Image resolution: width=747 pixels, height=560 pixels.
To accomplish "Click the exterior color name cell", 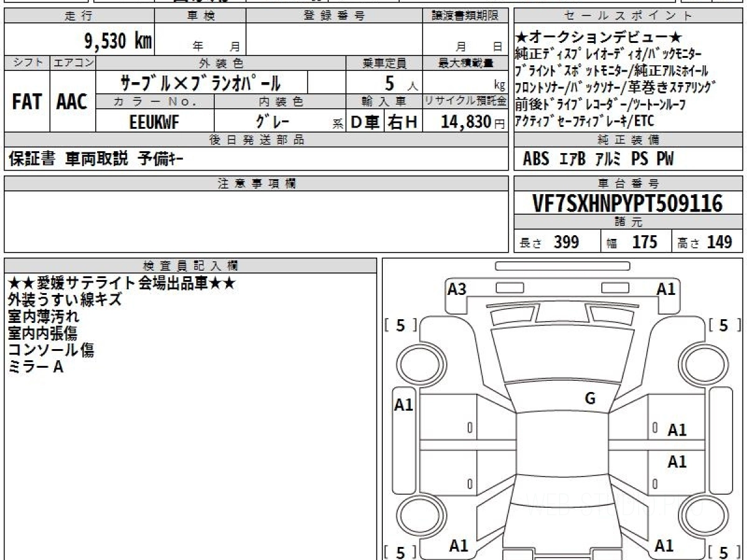I will pyautogui.click(x=201, y=82).
